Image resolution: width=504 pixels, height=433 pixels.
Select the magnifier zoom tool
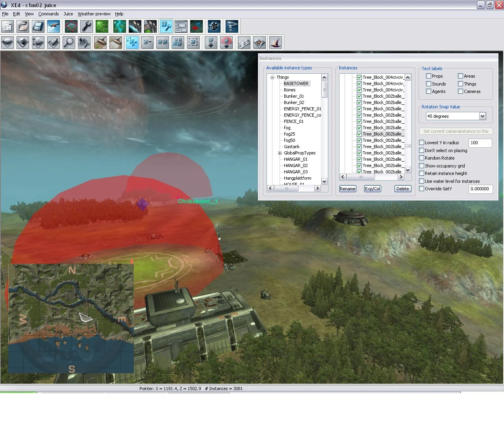[69, 43]
